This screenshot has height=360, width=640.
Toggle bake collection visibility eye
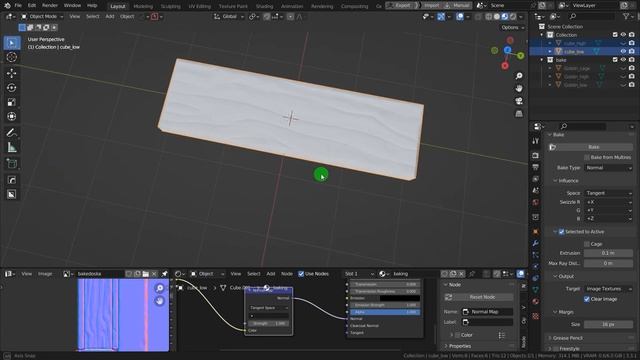click(x=623, y=60)
